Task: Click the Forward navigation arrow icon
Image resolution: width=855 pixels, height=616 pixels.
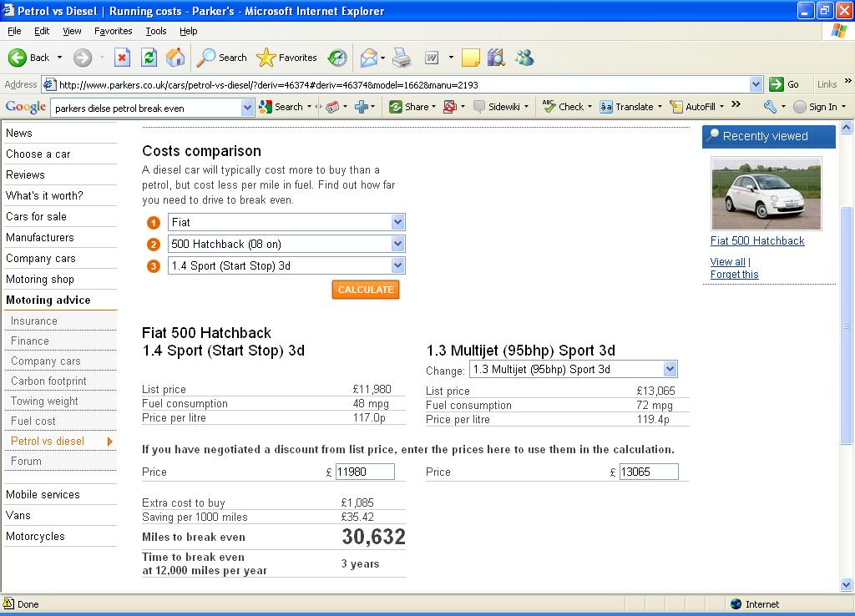Action: coord(83,58)
